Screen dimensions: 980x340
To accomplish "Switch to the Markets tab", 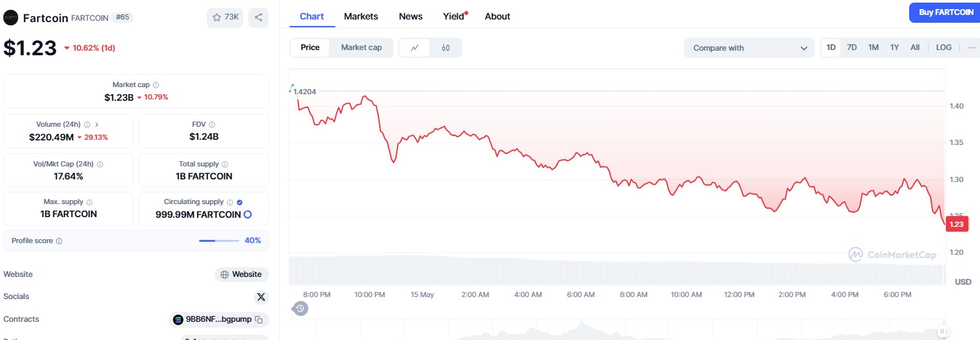I will tap(361, 16).
